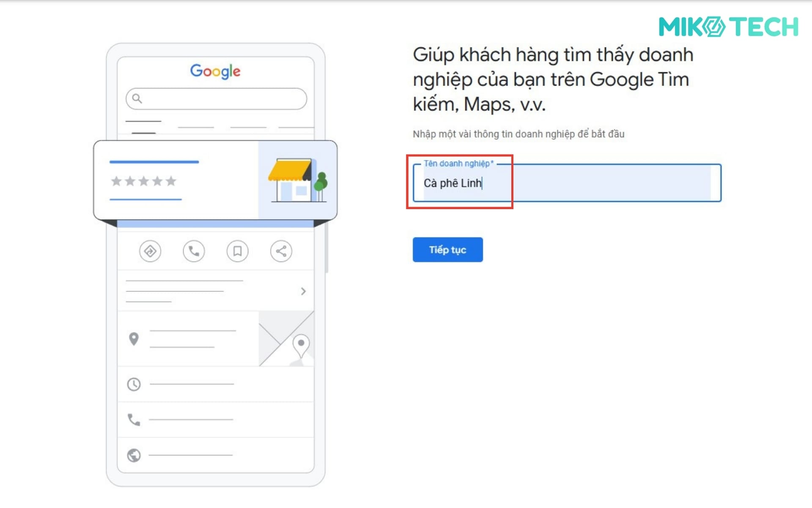Click the bookmark save icon
This screenshot has height=508, width=812.
[x=237, y=251]
